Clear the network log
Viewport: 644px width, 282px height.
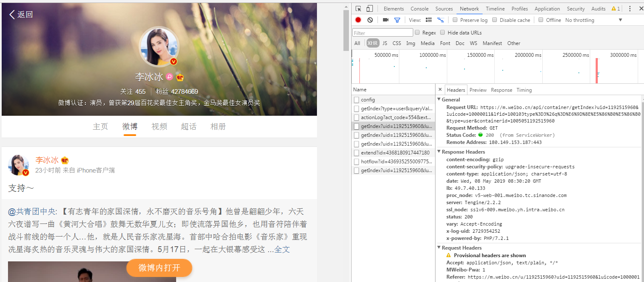pos(370,20)
